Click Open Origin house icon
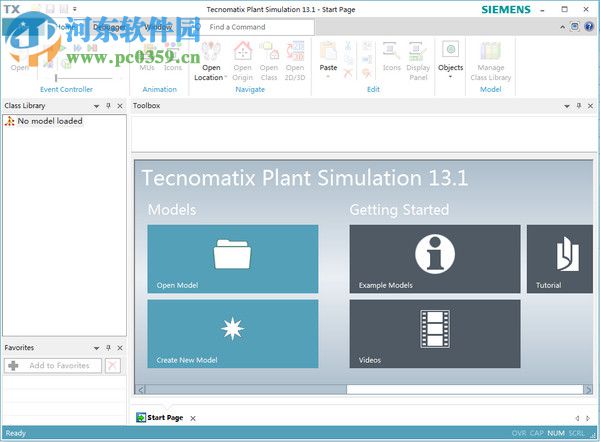 point(243,51)
